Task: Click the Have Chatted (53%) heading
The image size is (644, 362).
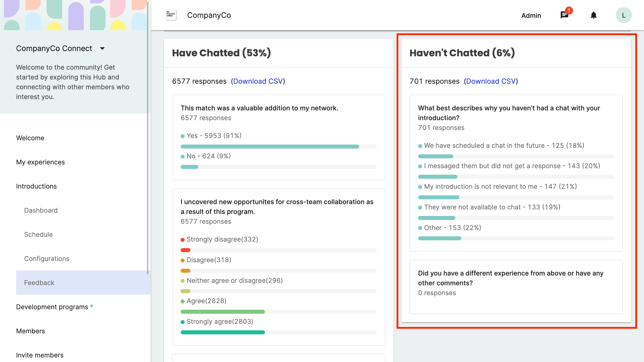Action: (x=221, y=53)
